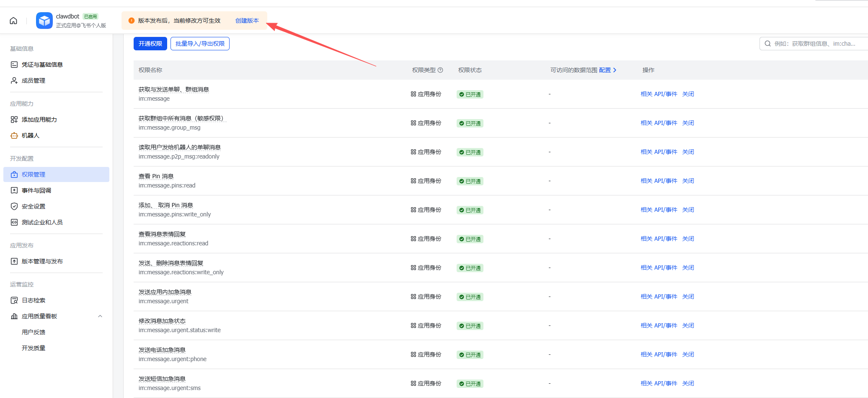868x398 pixels.
Task: Turn off im:message.reactions:write_only permission
Action: point(688,267)
